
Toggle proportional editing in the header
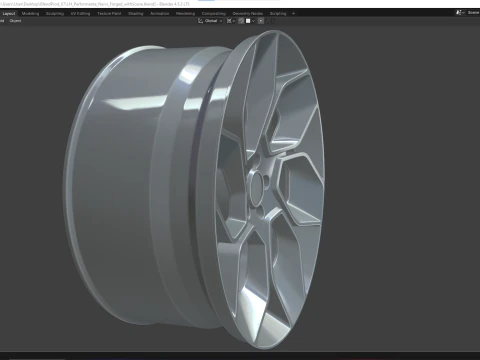pyautogui.click(x=261, y=21)
